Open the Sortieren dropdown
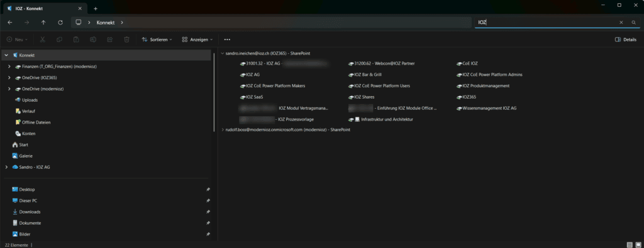Viewport: 644px width, 248px height. [157, 40]
